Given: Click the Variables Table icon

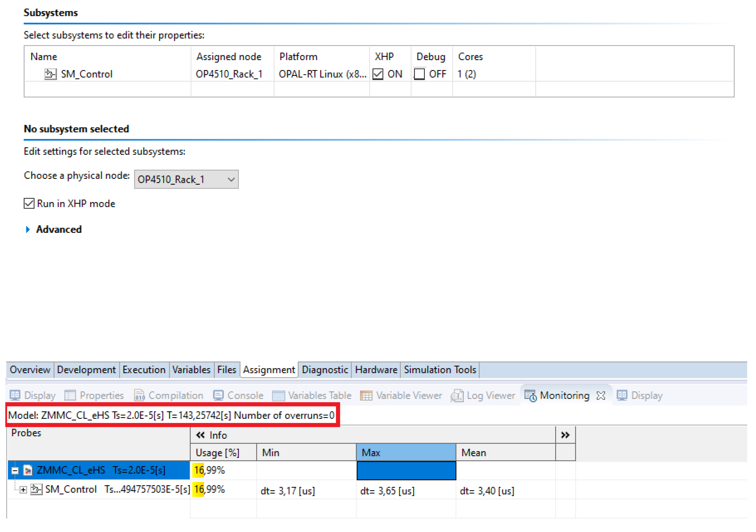Looking at the screenshot, I should pos(278,395).
